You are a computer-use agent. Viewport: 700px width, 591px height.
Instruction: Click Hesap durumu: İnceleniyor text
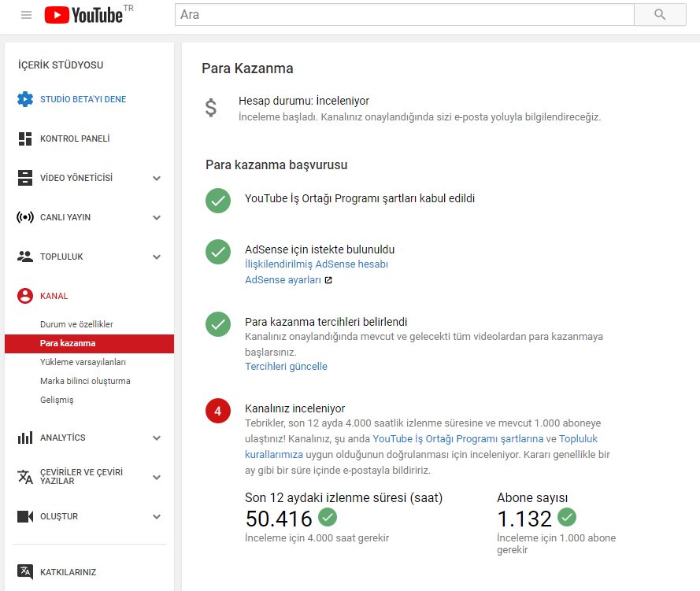coord(304,101)
